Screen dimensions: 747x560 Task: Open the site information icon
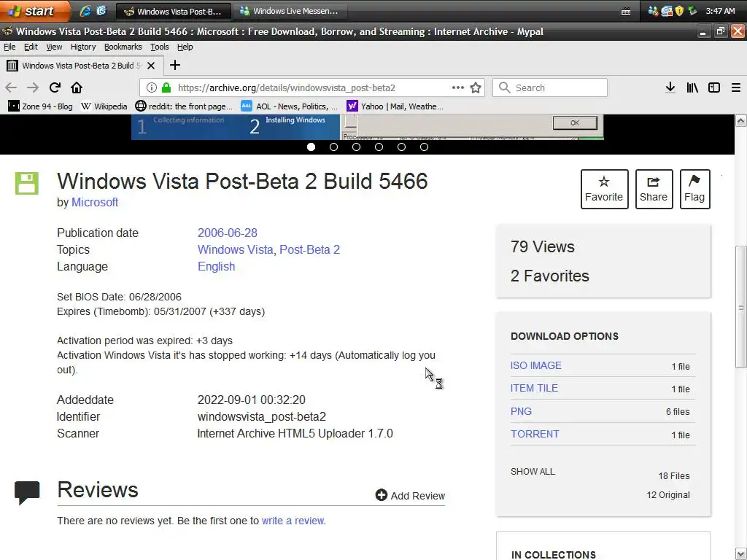152,87
